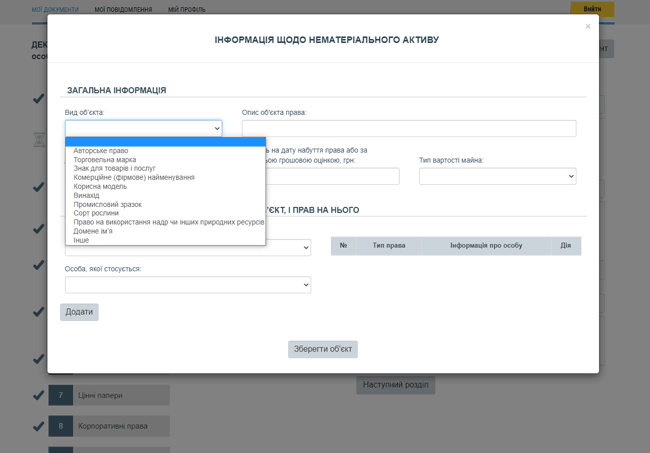
Task: Choose 'Корисна модель' in the list
Action: (100, 187)
